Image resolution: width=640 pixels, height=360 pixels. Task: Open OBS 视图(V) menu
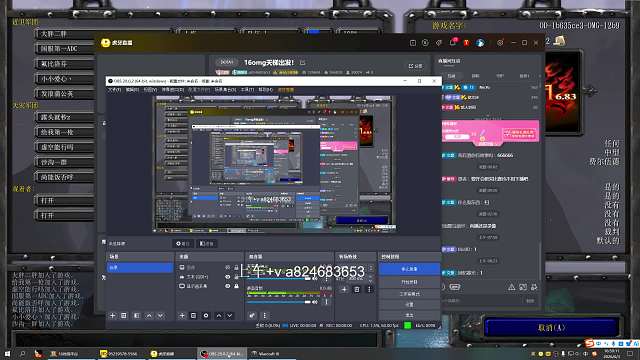tap(150, 90)
